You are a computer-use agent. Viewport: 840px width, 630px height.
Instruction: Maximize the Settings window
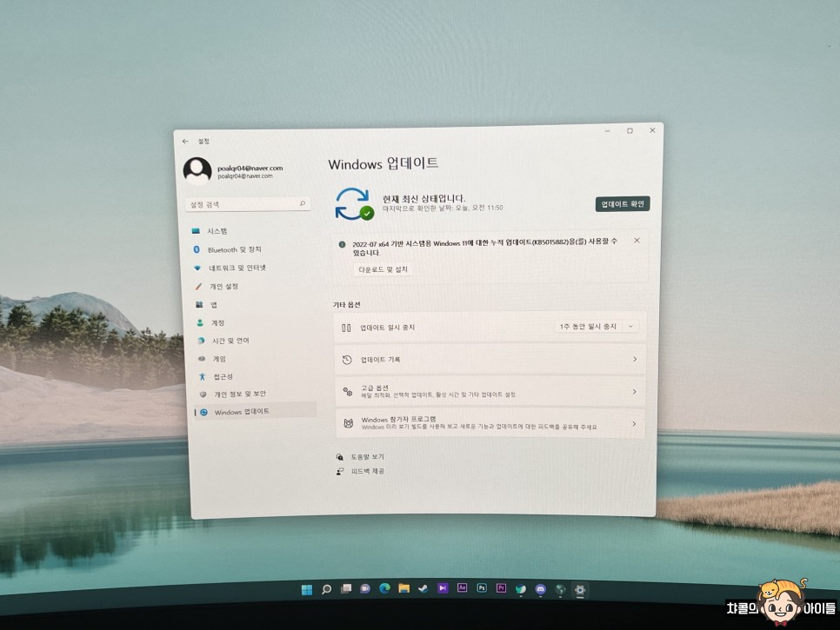[x=630, y=130]
